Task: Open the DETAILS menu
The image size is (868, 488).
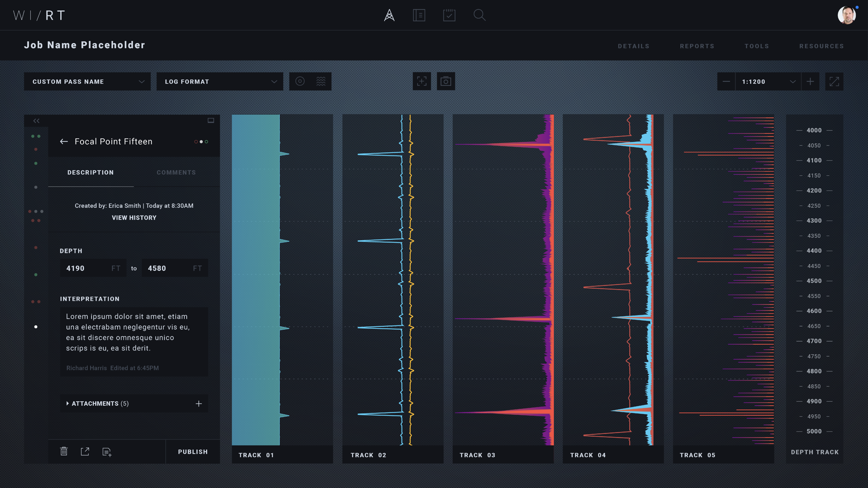Action: (633, 46)
